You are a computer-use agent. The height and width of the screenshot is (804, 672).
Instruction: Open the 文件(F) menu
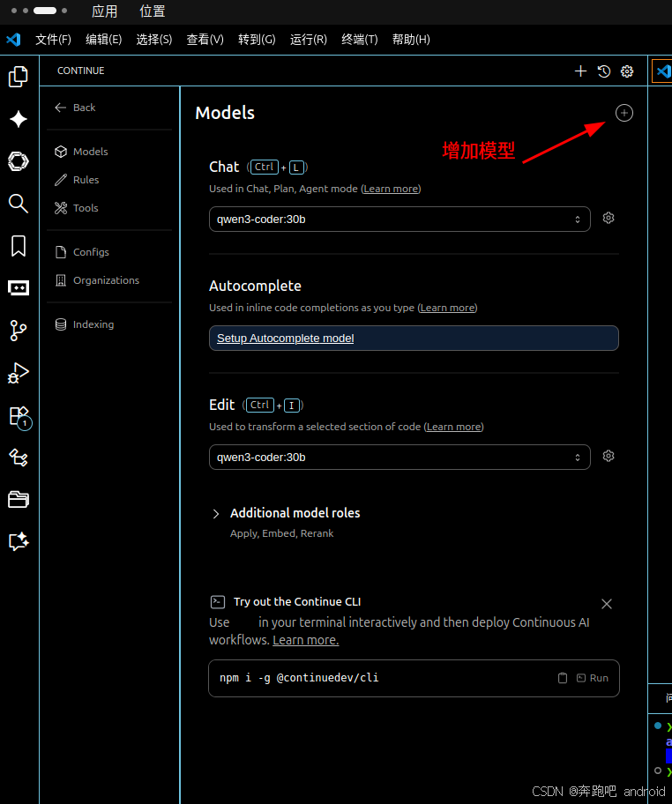point(53,40)
